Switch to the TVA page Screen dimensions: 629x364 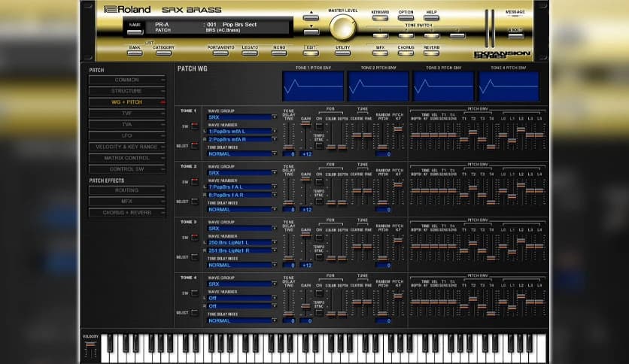(126, 125)
